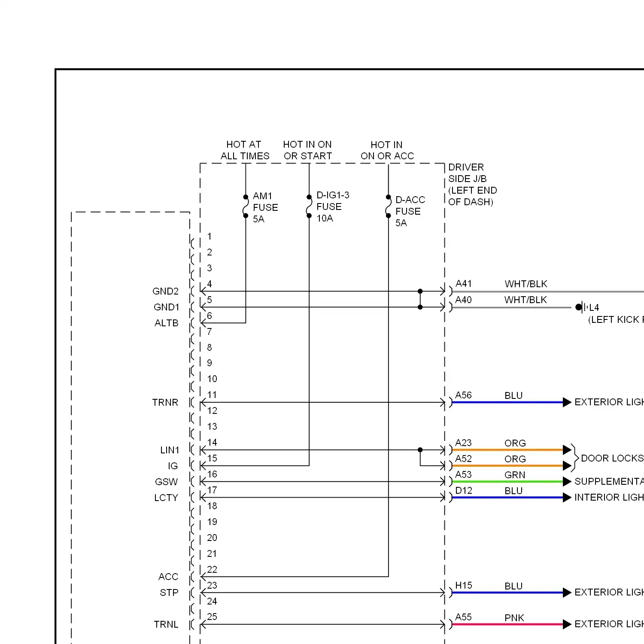Click the ACC terminal label
This screenshot has height=644, width=644.
click(x=168, y=577)
